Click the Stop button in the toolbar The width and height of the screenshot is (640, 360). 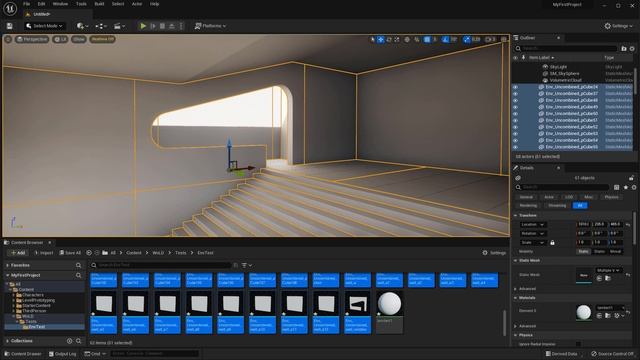tap(162, 26)
